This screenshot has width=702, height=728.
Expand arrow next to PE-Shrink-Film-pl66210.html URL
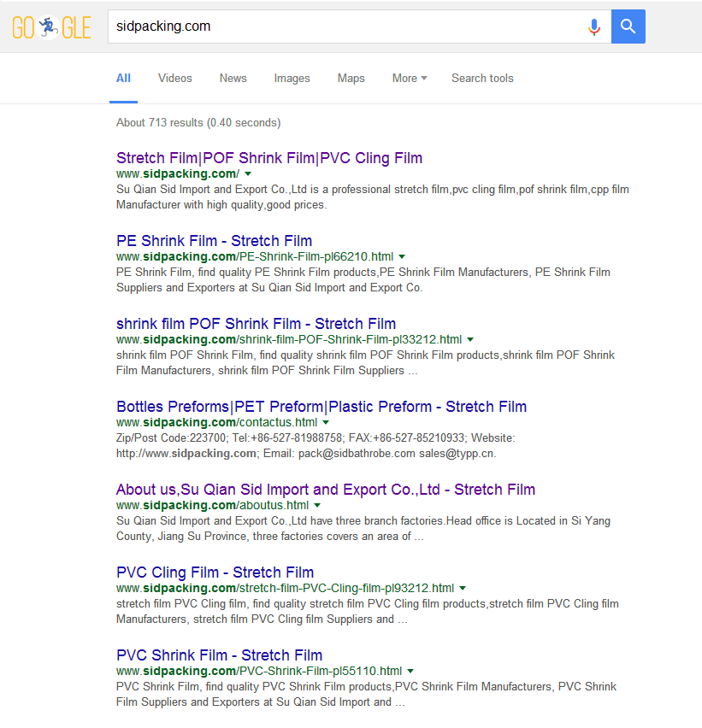402,256
